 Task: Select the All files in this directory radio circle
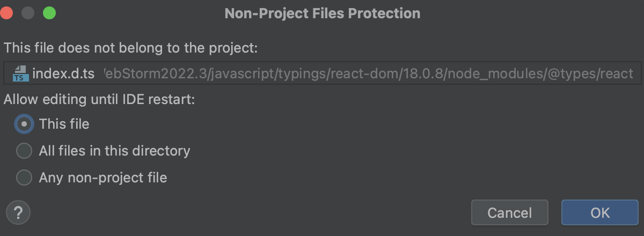pos(24,151)
